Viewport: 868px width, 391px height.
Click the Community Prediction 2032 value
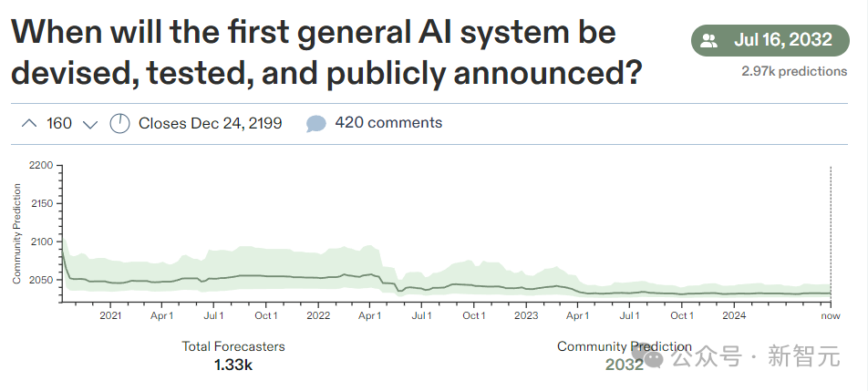[x=625, y=365]
